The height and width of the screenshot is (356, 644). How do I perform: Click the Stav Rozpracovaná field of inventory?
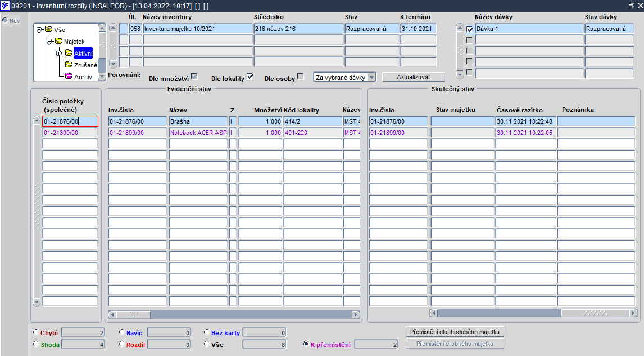pos(372,29)
